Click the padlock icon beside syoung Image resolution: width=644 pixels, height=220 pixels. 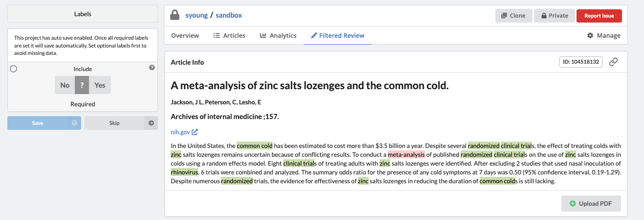(175, 16)
